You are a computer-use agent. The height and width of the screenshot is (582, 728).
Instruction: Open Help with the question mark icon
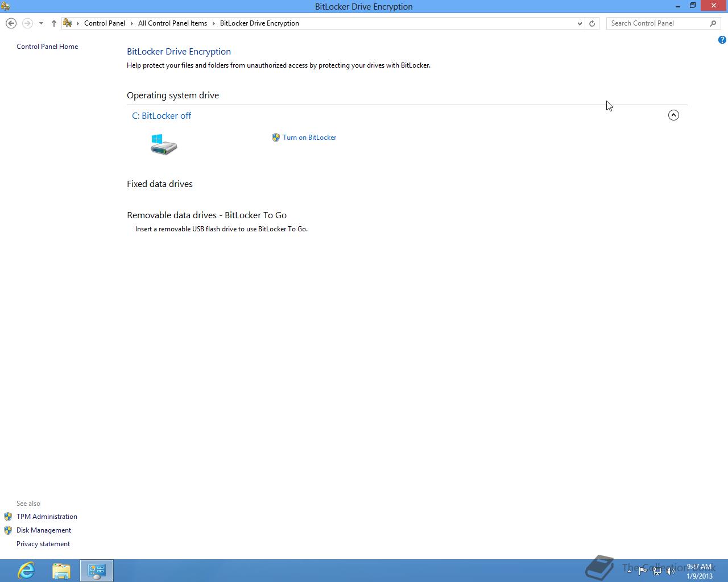722,40
